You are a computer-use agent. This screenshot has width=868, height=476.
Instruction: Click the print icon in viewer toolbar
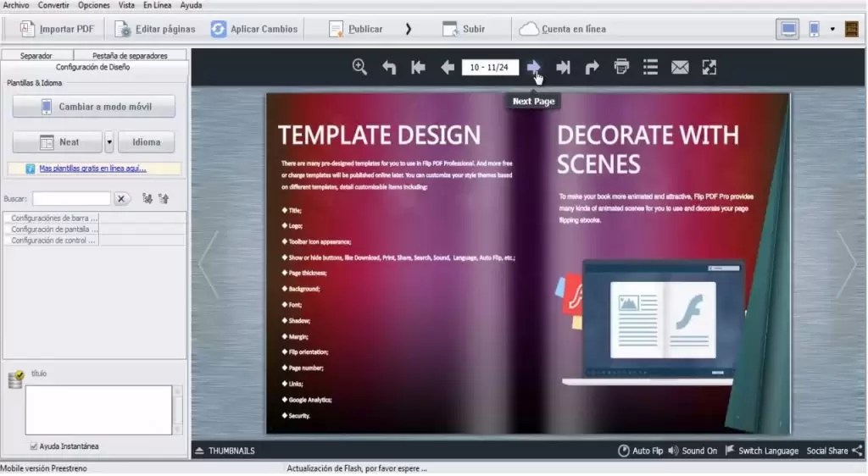[x=621, y=67]
